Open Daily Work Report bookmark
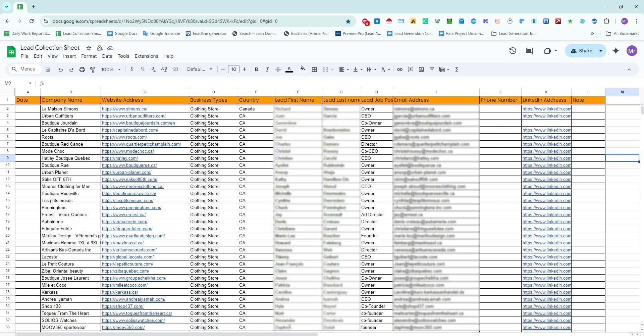 click(x=27, y=34)
